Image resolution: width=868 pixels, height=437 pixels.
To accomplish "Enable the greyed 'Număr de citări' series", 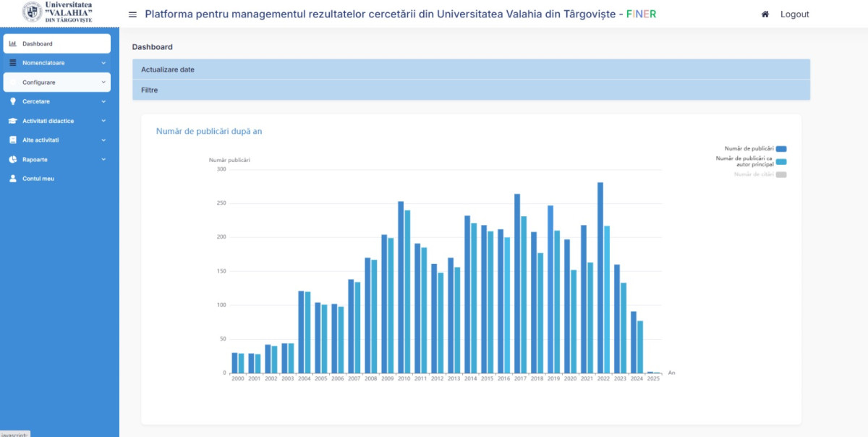I will click(x=780, y=174).
